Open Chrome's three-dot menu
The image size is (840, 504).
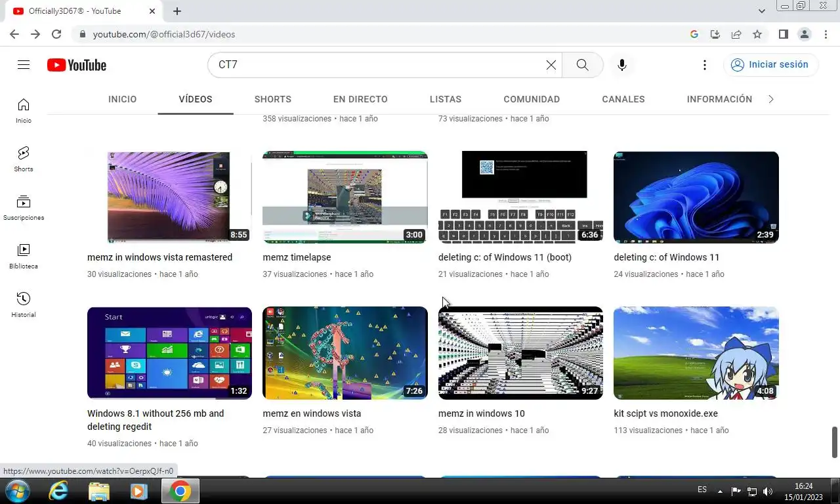[x=824, y=34]
